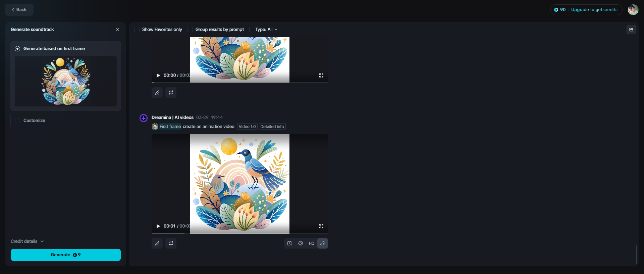This screenshot has width=644, height=274.
Task: Click the regenerate icon under top video
Action: [171, 93]
